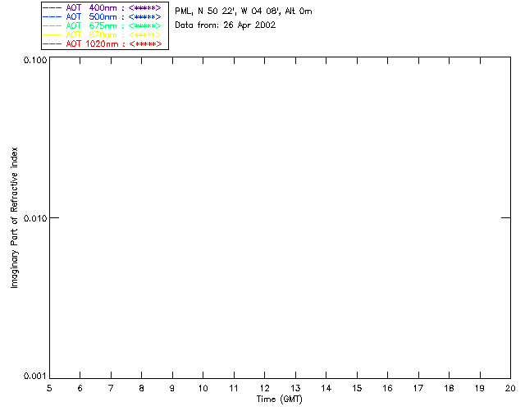Click the y-axis label 'Imaginary Part of Refractive index'

[x=14, y=217]
